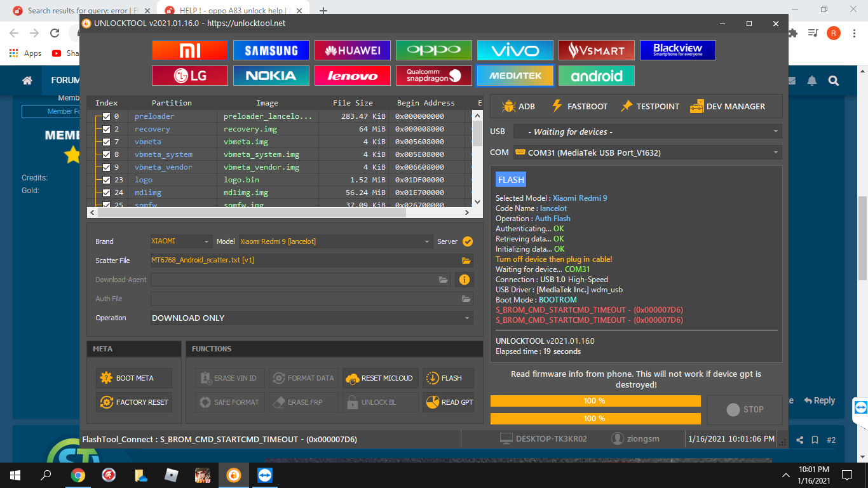The image size is (868, 488).
Task: Uncheck the logo partition checkbox
Action: pos(106,180)
